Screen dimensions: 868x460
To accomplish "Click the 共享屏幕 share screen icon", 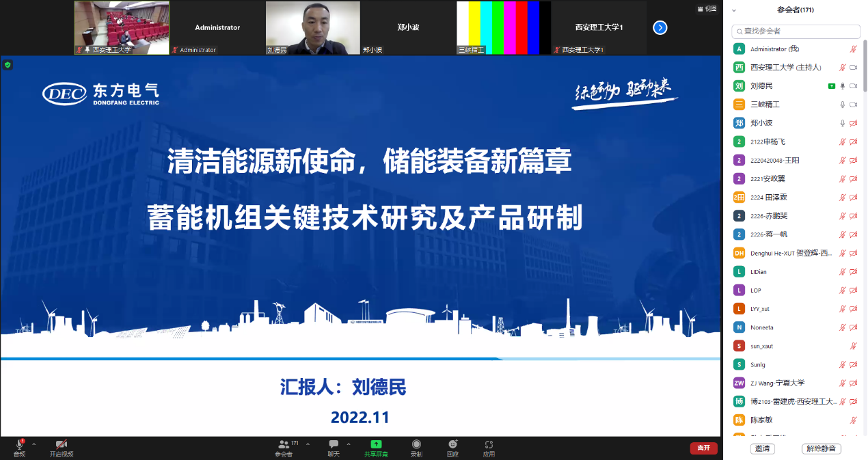I will tap(376, 445).
